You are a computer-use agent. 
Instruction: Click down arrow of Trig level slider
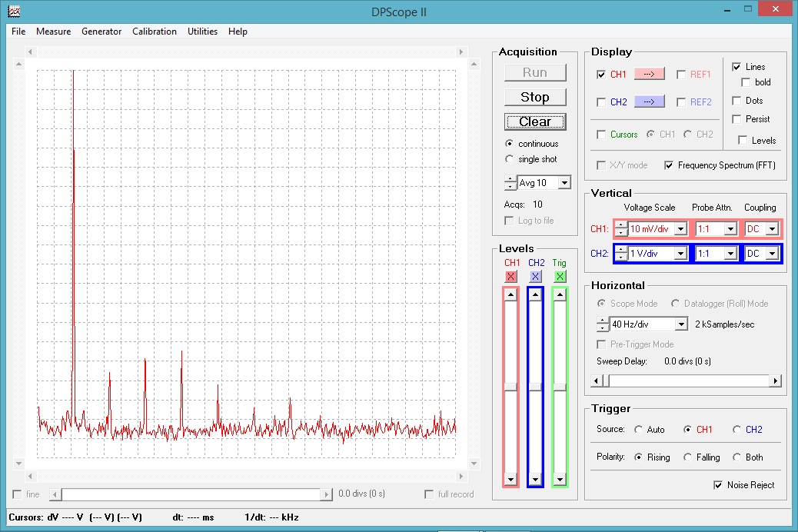(560, 479)
